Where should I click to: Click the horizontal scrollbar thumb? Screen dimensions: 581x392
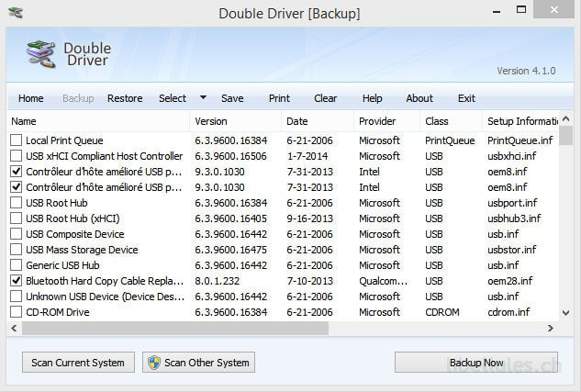click(x=175, y=328)
